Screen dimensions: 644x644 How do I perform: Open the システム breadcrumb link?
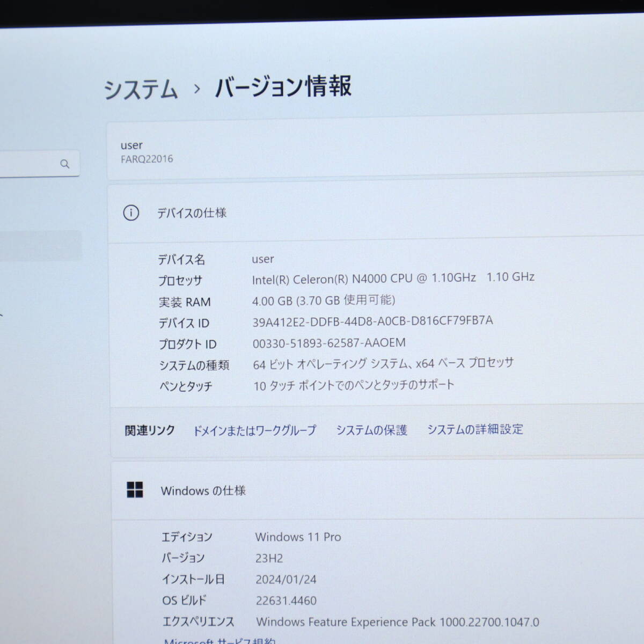141,89
